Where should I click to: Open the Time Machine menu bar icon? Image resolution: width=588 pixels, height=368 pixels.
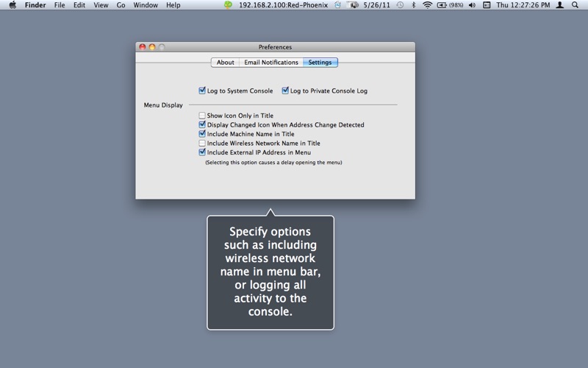click(x=401, y=5)
